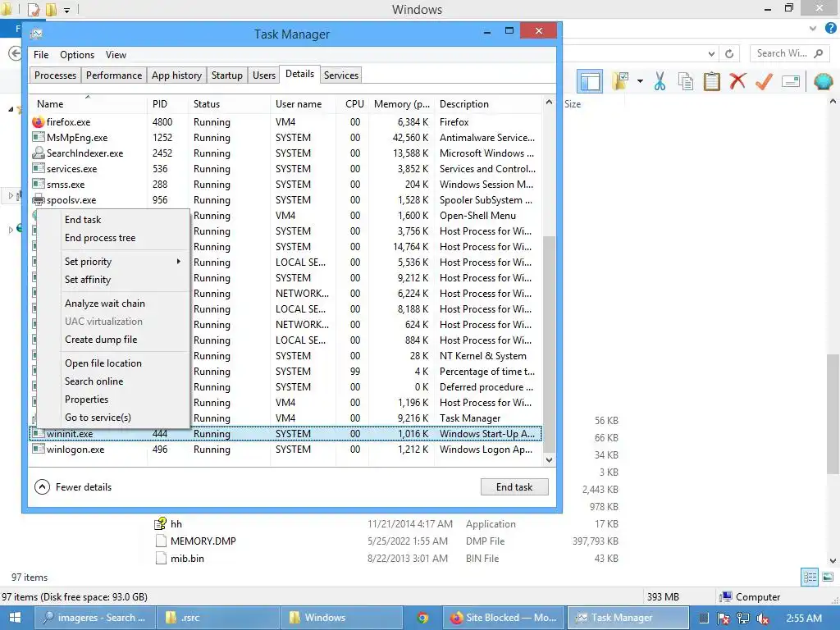
Task: Click the Explorer help question mark icon
Action: tap(830, 29)
